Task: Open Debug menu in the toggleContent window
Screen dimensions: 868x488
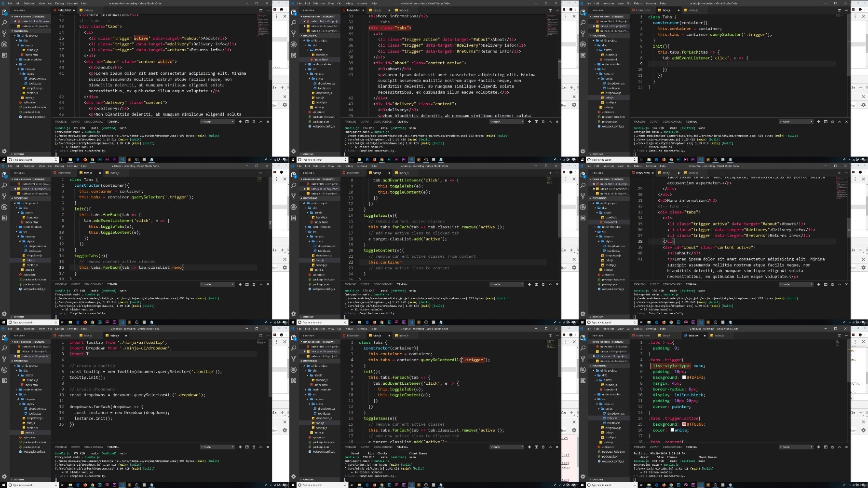Action: pyautogui.click(x=349, y=166)
